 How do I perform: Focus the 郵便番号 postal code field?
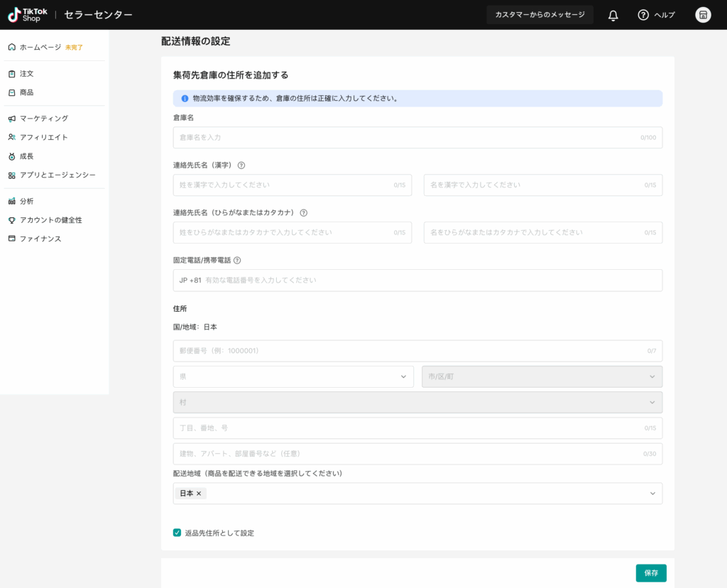point(405,351)
